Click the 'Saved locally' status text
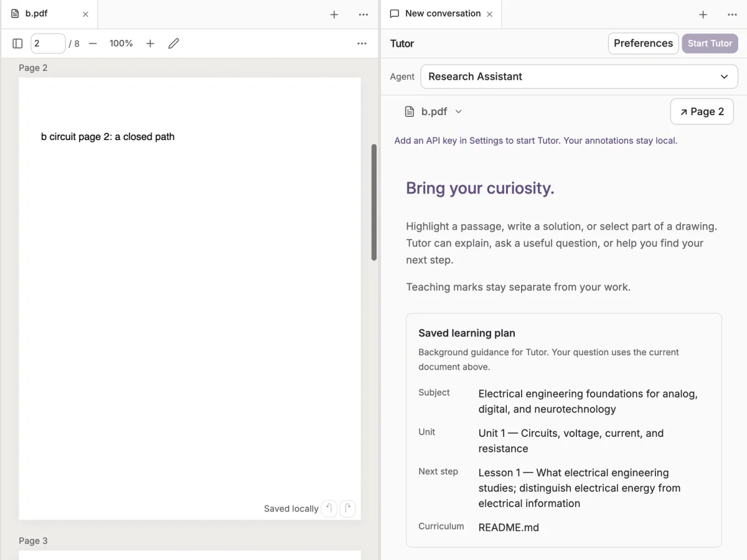The width and height of the screenshot is (747, 560). coord(291,508)
